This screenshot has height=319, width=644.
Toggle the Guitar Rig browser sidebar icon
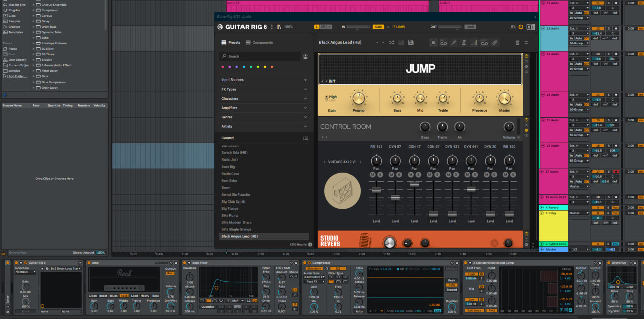279,27
